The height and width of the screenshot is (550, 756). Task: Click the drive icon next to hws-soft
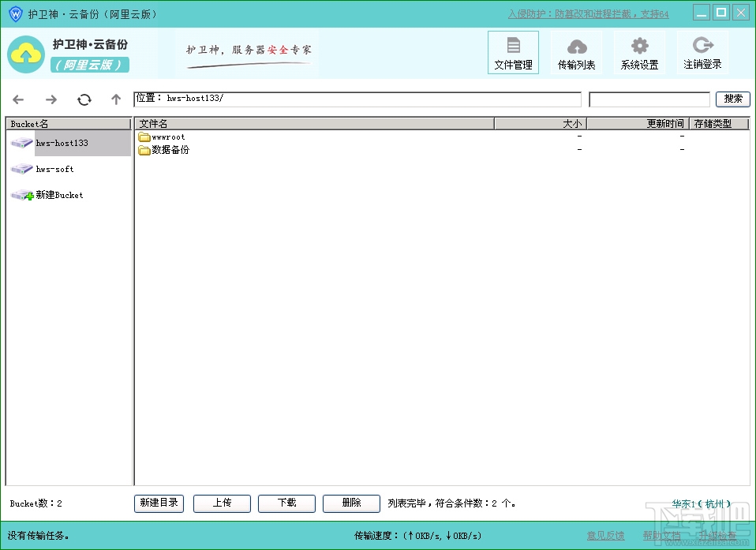21,169
